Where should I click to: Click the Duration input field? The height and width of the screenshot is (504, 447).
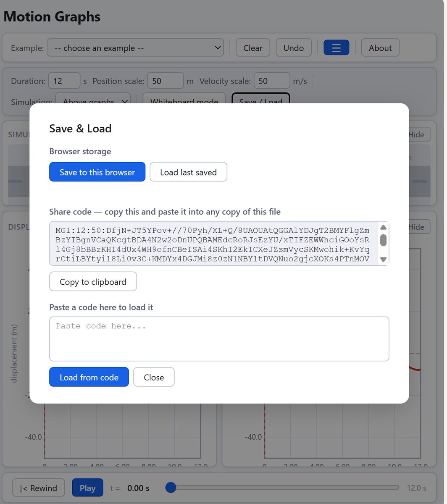64,81
